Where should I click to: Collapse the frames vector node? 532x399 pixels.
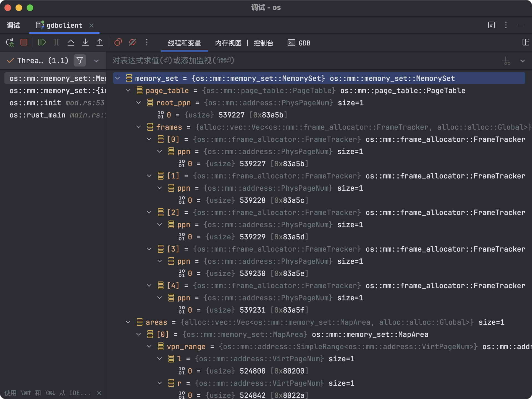coord(139,127)
